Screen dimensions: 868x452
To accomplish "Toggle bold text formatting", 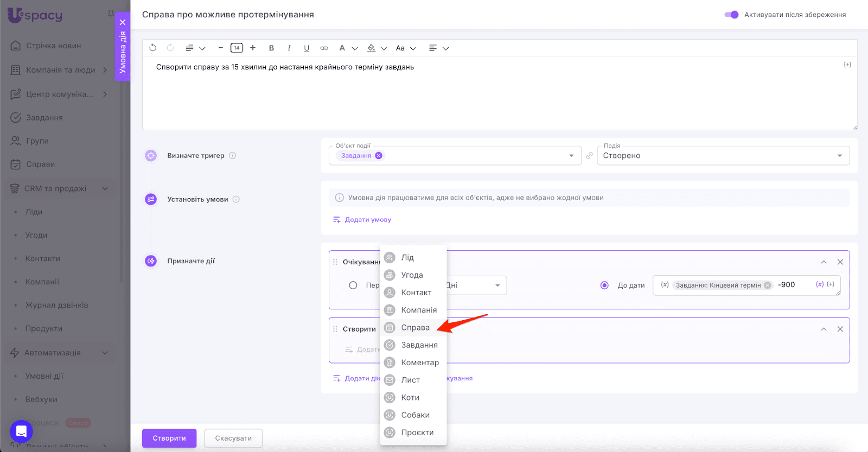I will 271,48.
